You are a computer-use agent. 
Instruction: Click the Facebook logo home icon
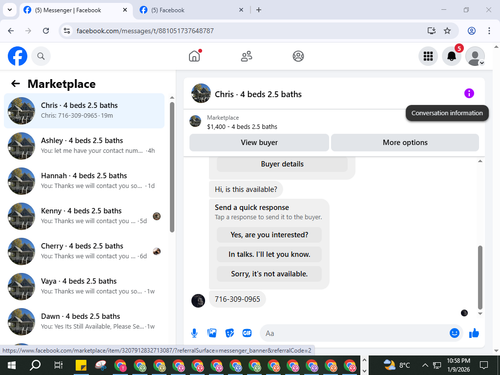point(17,56)
